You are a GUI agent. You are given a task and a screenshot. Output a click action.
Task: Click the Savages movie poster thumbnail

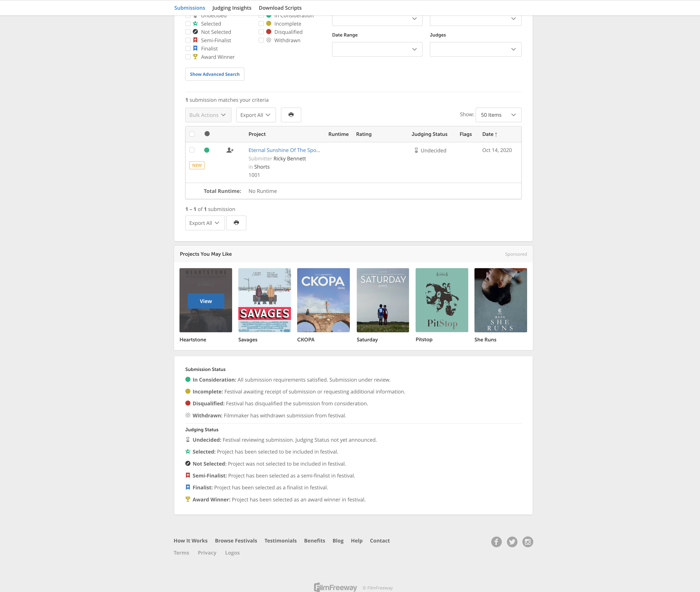click(264, 300)
